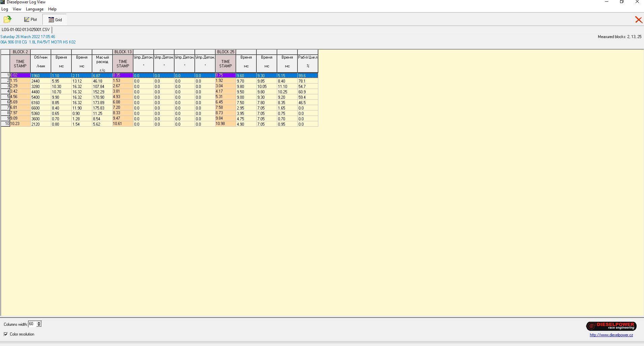644x346 pixels.
Task: Click the cell with value 78.1
Action: [308, 81]
